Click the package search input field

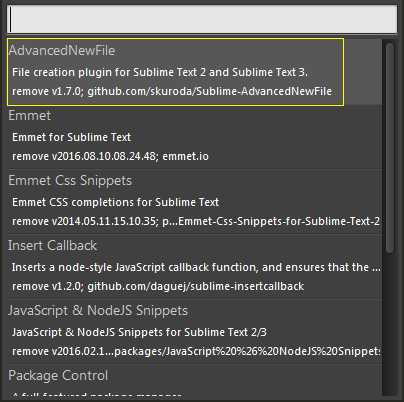202,19
